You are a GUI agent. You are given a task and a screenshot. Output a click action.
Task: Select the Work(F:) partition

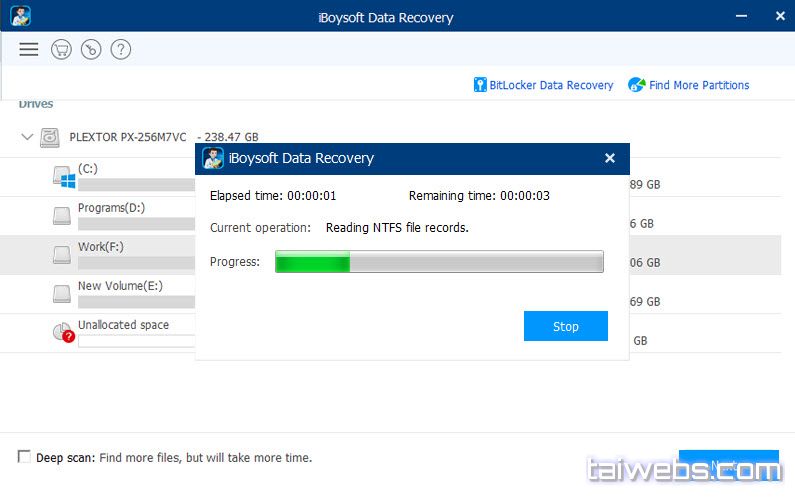[x=101, y=247]
